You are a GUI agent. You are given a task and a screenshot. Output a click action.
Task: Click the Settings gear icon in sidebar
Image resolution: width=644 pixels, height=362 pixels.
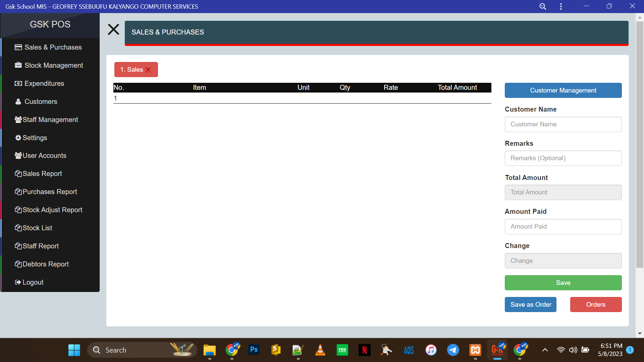18,138
